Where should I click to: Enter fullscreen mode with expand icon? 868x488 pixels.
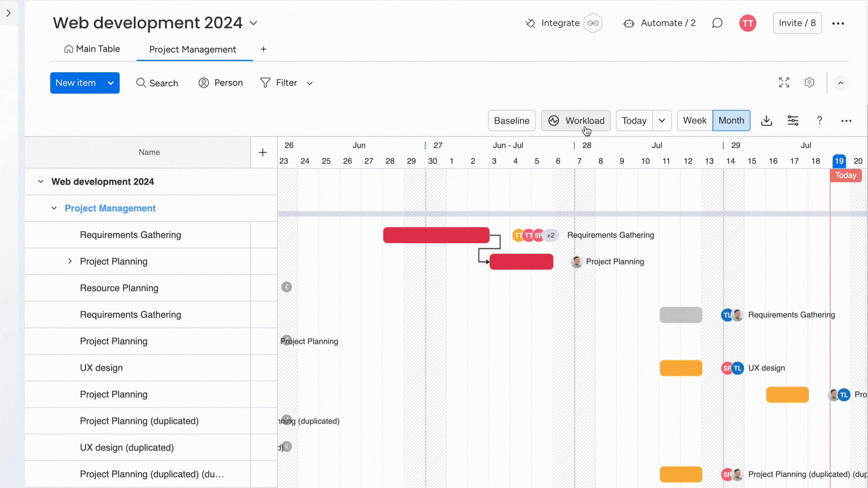click(x=784, y=82)
